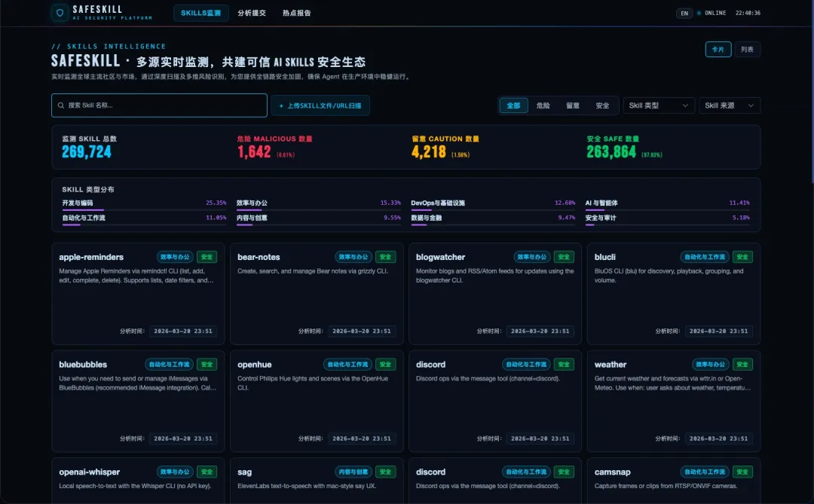Open the 热点报告 tab

pyautogui.click(x=297, y=13)
